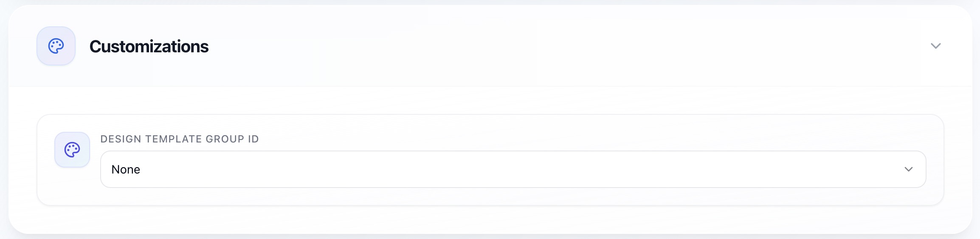
Task: Toggle Customizations panel using the down arrow
Action: [x=936, y=46]
